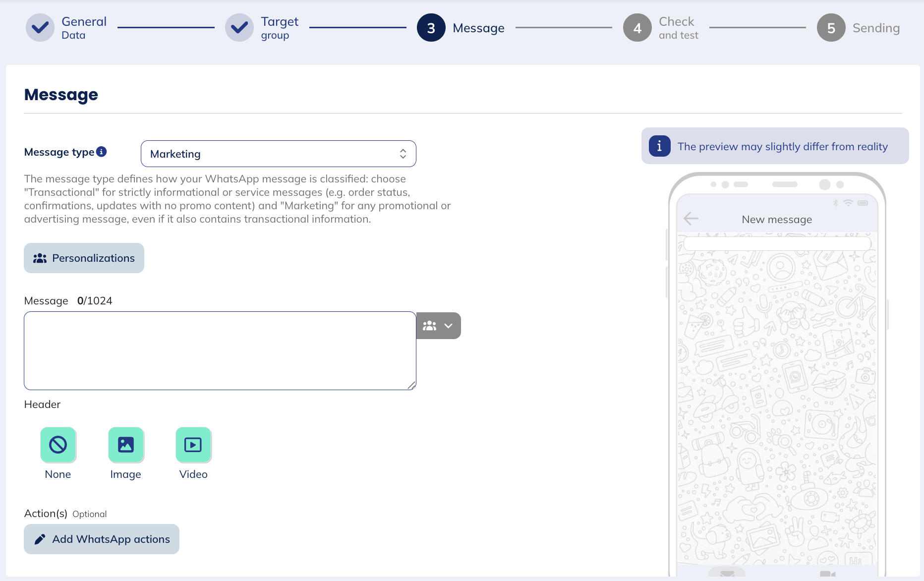
Task: Expand the personalization dropdown beside message box
Action: click(438, 326)
